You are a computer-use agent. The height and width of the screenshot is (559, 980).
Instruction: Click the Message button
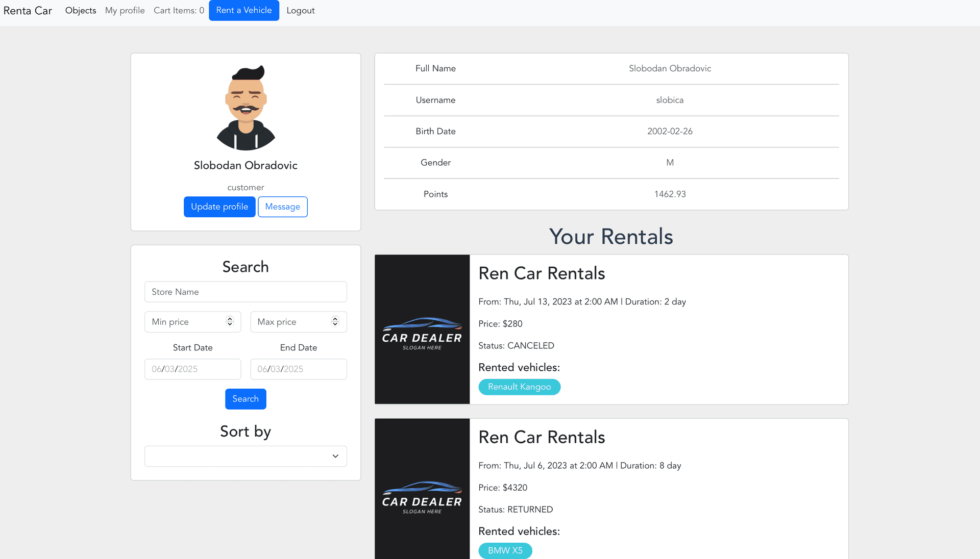(282, 207)
